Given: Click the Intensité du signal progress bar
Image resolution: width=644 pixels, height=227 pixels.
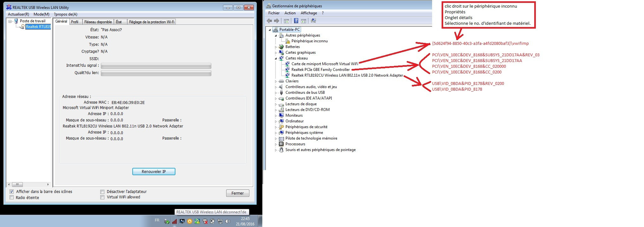Looking at the screenshot, I should 156,66.
